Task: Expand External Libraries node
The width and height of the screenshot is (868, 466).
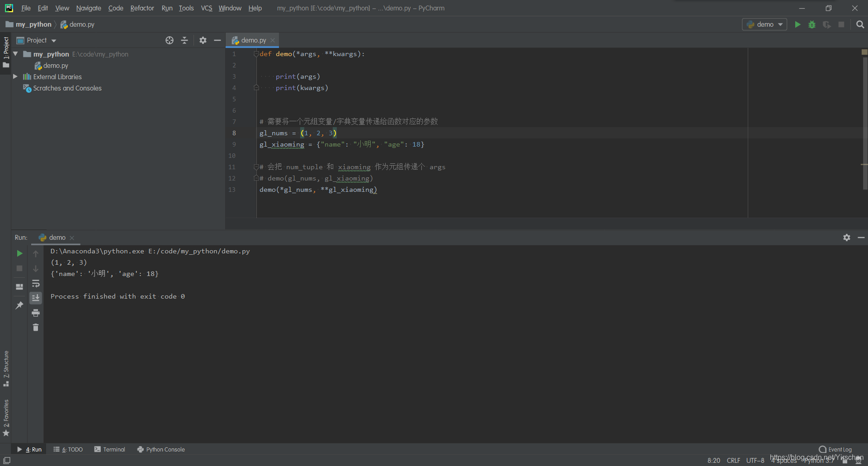Action: tap(15, 76)
